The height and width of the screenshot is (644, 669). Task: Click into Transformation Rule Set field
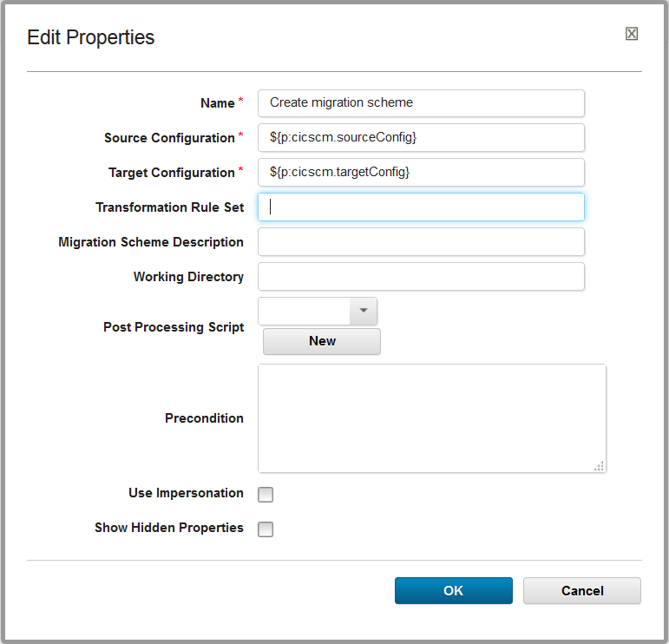coord(421,207)
